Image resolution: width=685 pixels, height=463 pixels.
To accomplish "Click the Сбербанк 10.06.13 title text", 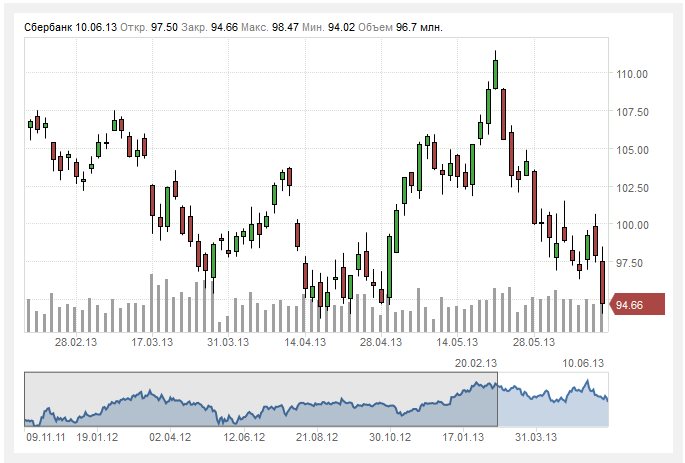I will tap(70, 27).
